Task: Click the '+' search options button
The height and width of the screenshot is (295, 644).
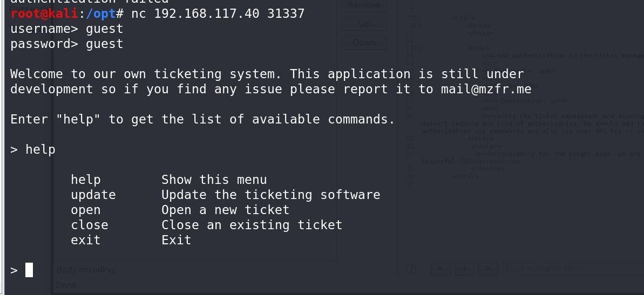Action: tap(464, 269)
